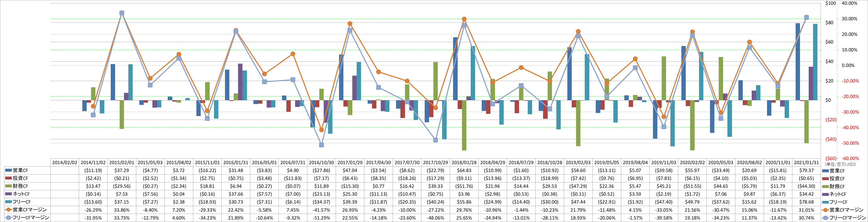Click the $60 dollar axis label
This screenshot has height=222, width=868.
[x=829, y=42]
